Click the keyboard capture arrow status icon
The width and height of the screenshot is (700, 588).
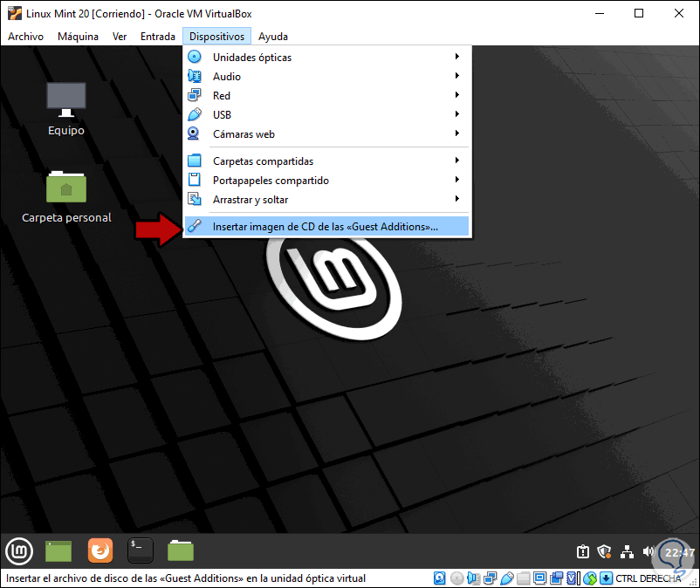click(x=607, y=578)
